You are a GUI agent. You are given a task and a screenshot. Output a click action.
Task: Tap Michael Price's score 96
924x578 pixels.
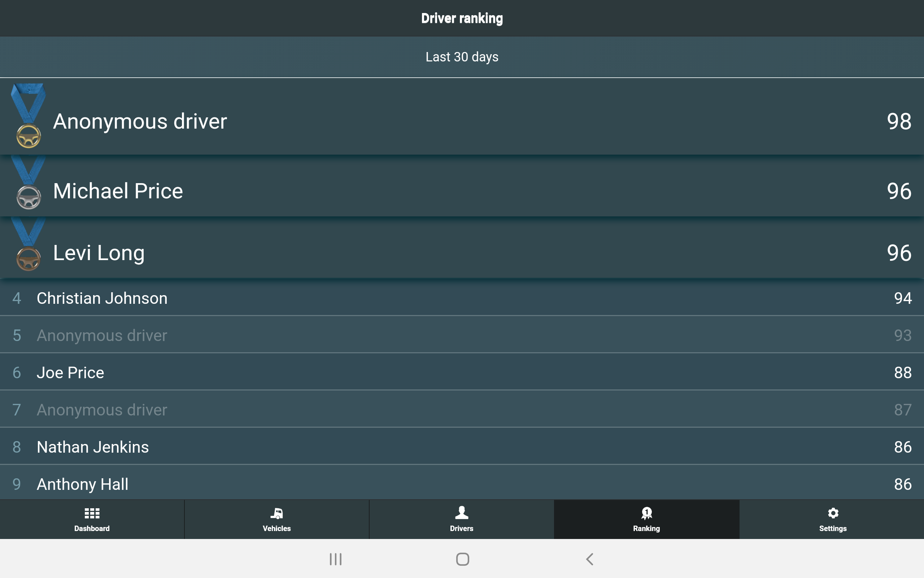(899, 191)
